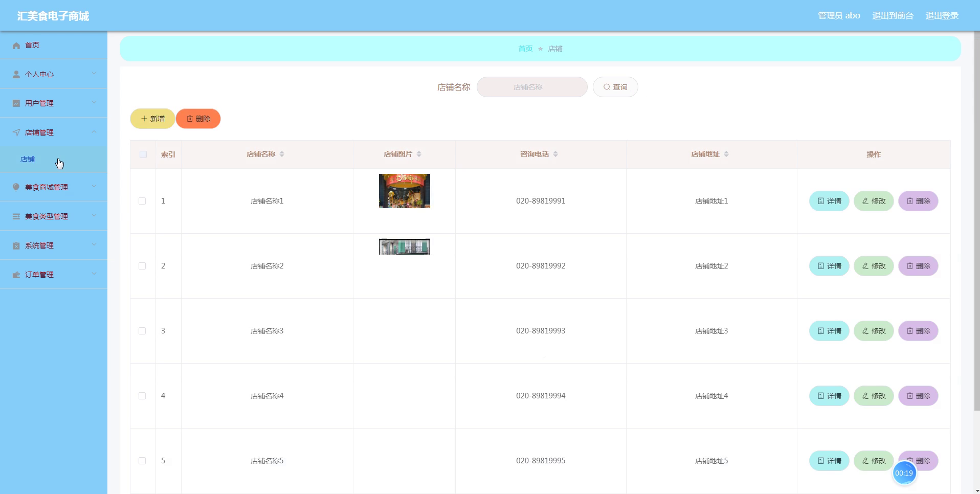Click 退出到前台 in the header

pos(893,16)
